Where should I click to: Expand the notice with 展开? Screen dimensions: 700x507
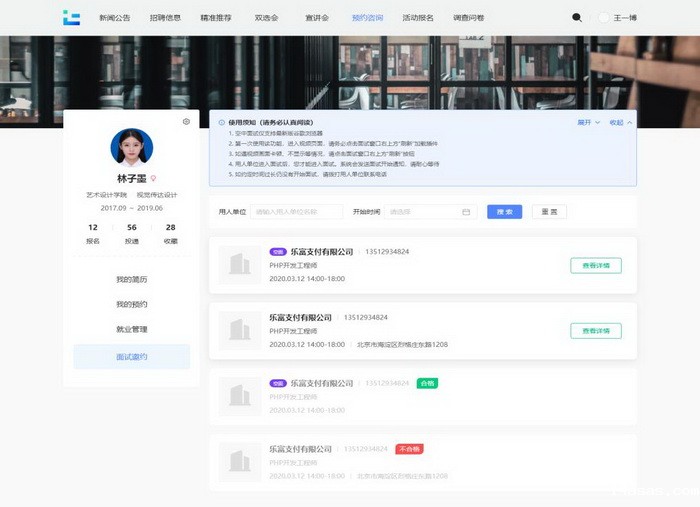click(588, 122)
